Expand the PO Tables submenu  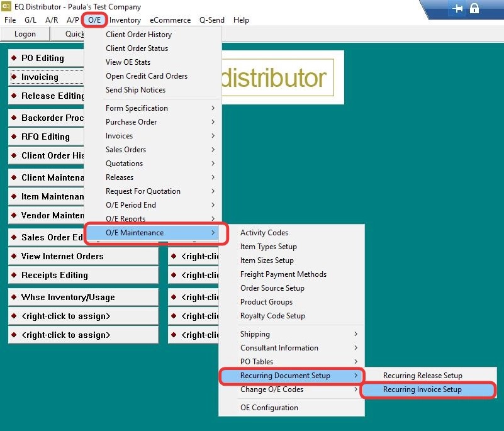pos(291,361)
